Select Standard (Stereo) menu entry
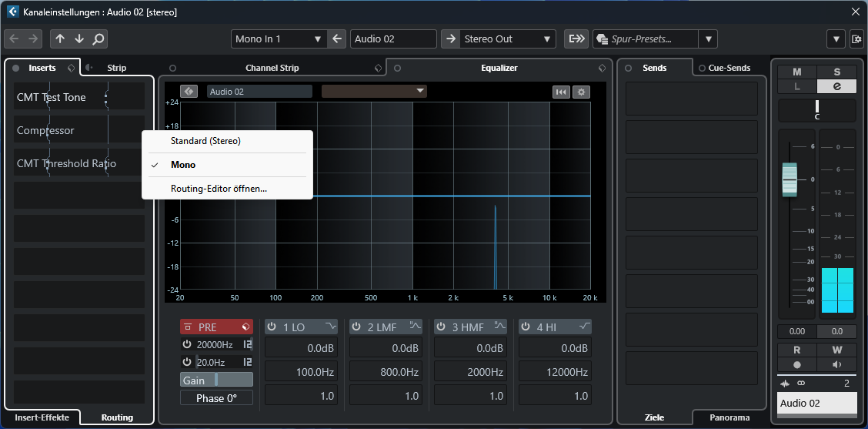 click(x=228, y=142)
